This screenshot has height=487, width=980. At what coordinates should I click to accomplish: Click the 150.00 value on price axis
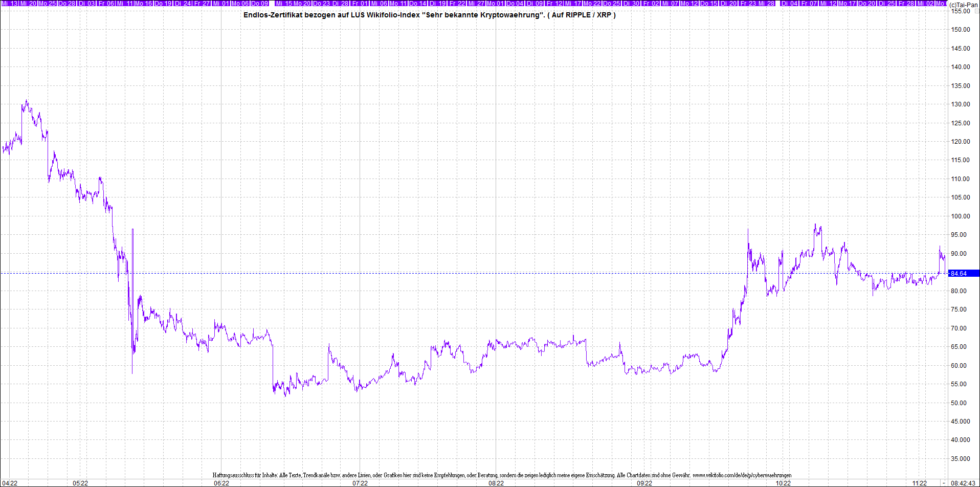(961, 30)
